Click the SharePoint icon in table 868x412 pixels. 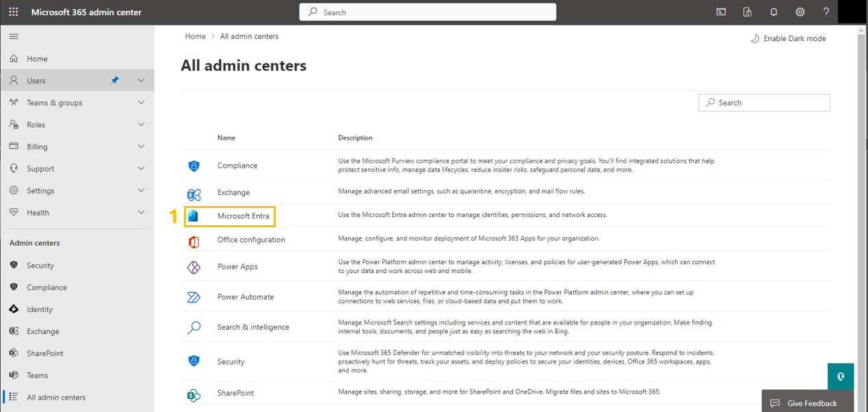(194, 394)
